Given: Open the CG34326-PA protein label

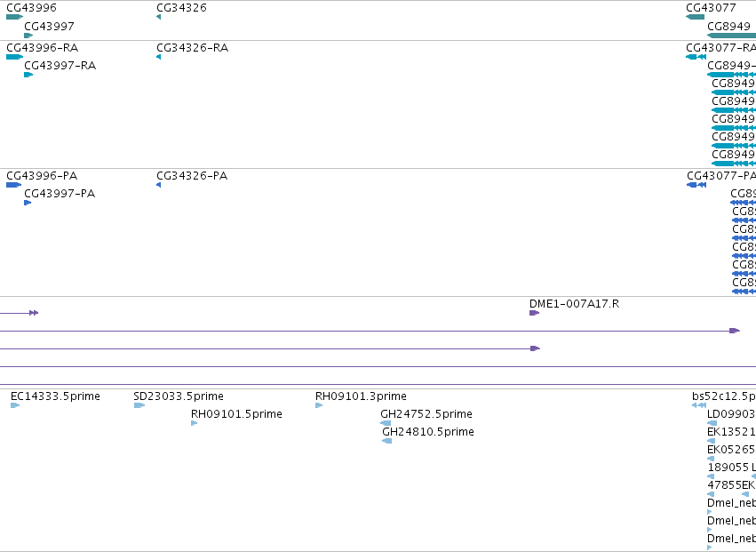Looking at the screenshot, I should click(192, 176).
